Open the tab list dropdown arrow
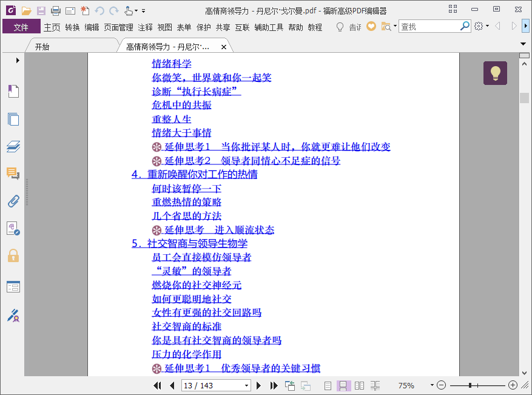This screenshot has height=395, width=532. [x=523, y=44]
